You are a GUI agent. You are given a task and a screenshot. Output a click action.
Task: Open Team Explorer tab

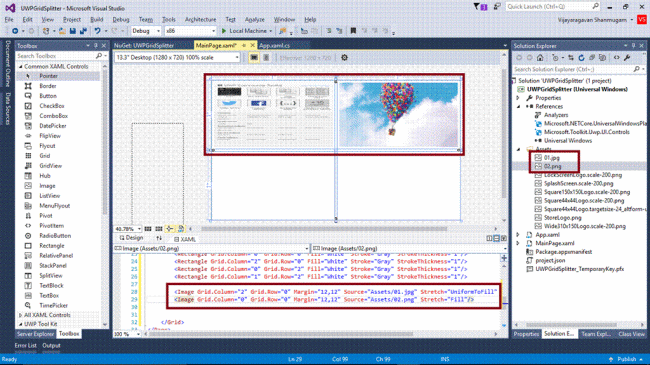point(596,334)
